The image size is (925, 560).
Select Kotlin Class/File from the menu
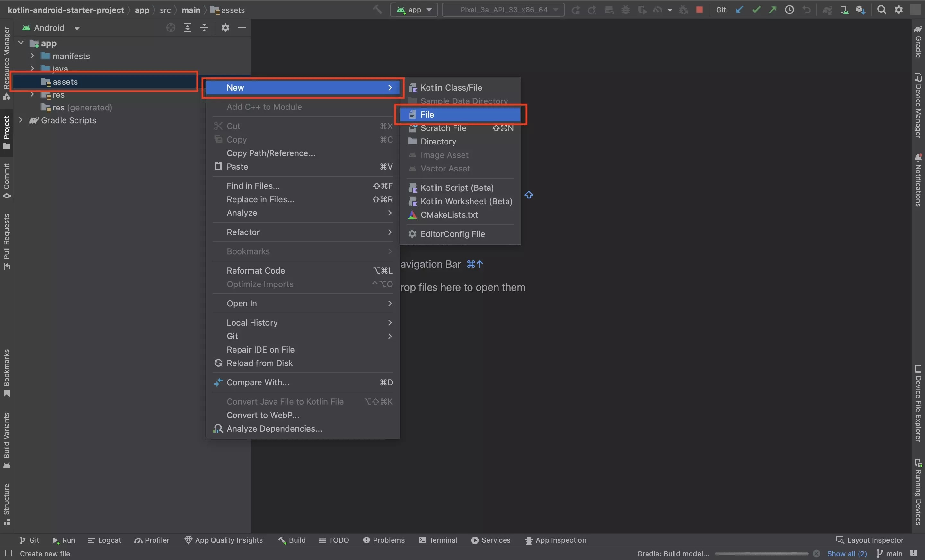pos(451,87)
